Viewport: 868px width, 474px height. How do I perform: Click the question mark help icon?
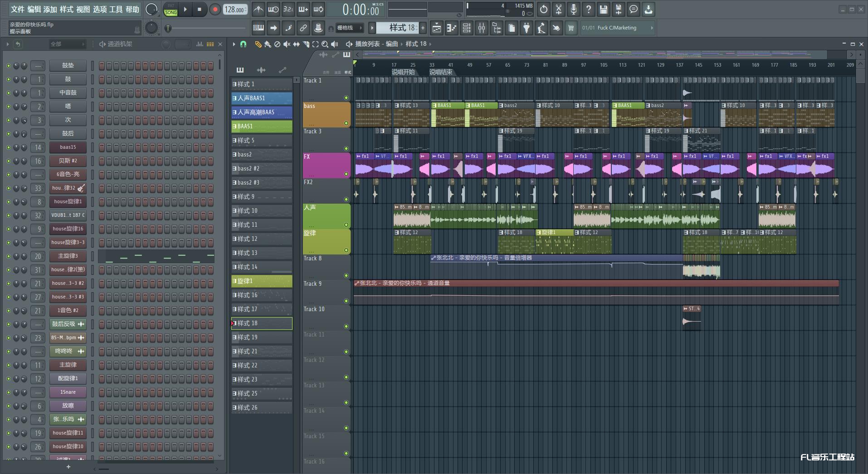point(589,9)
